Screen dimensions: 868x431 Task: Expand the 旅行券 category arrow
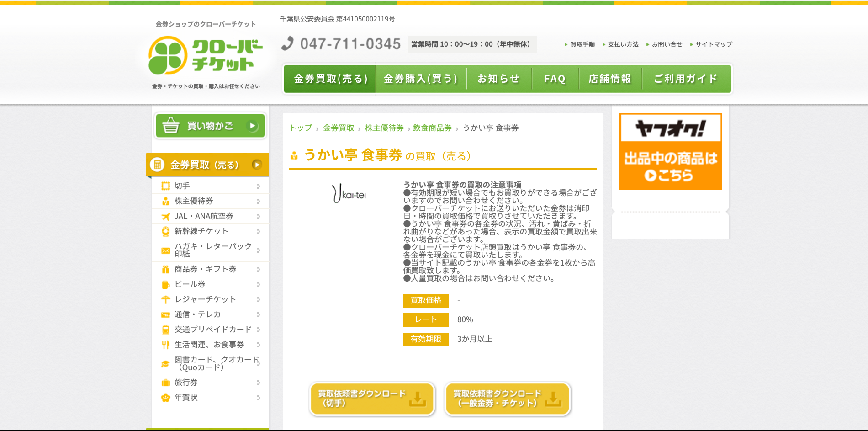coord(259,383)
